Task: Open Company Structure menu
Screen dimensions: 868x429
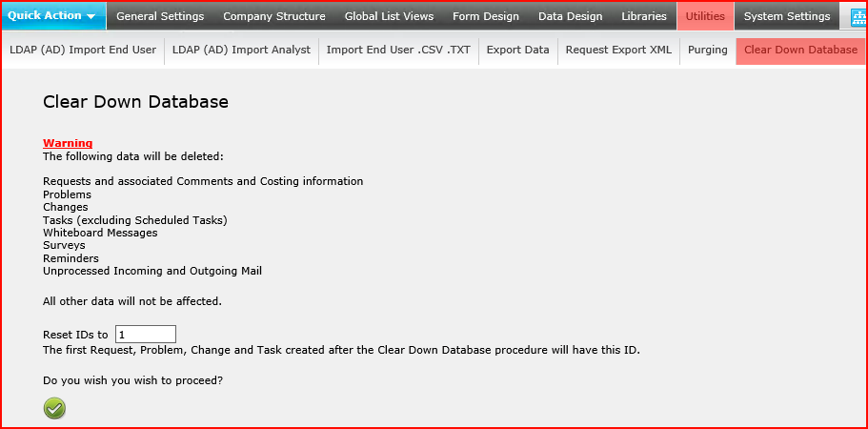Action: (274, 16)
